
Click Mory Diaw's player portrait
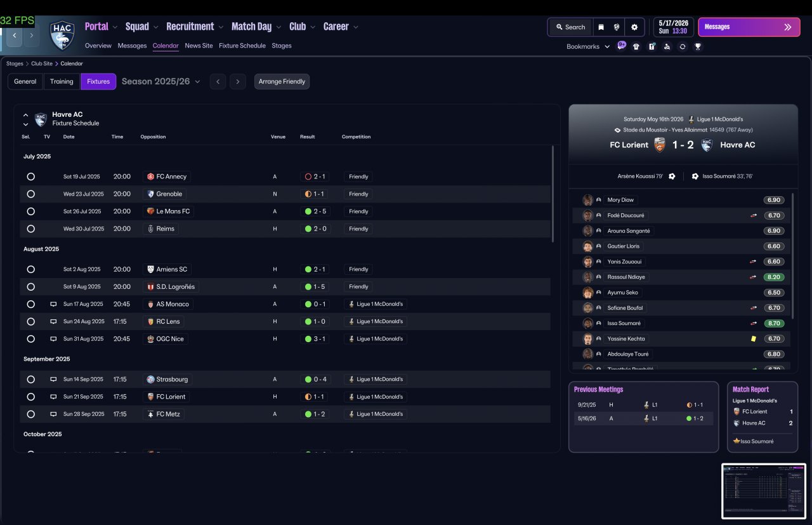click(x=588, y=200)
